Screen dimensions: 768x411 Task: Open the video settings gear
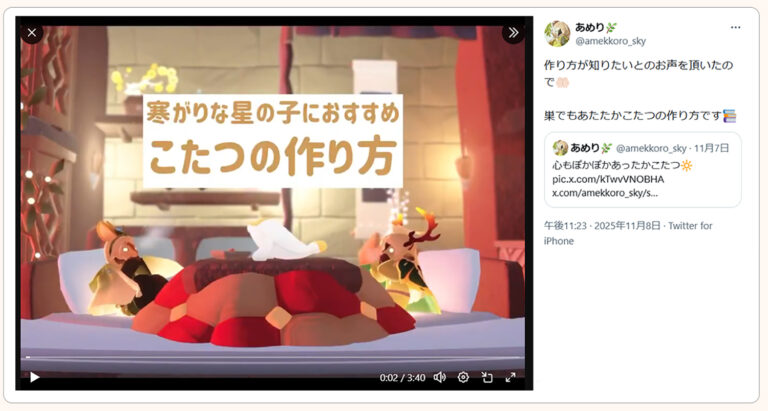pos(463,377)
